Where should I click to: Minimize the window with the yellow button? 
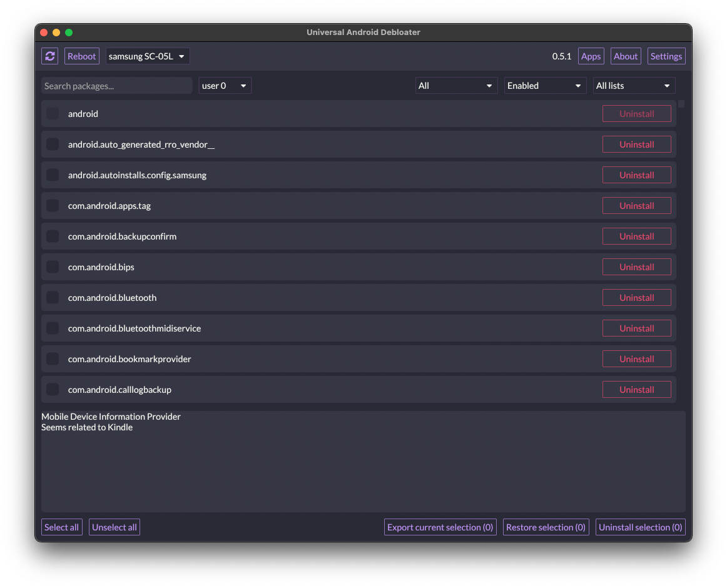click(x=56, y=33)
